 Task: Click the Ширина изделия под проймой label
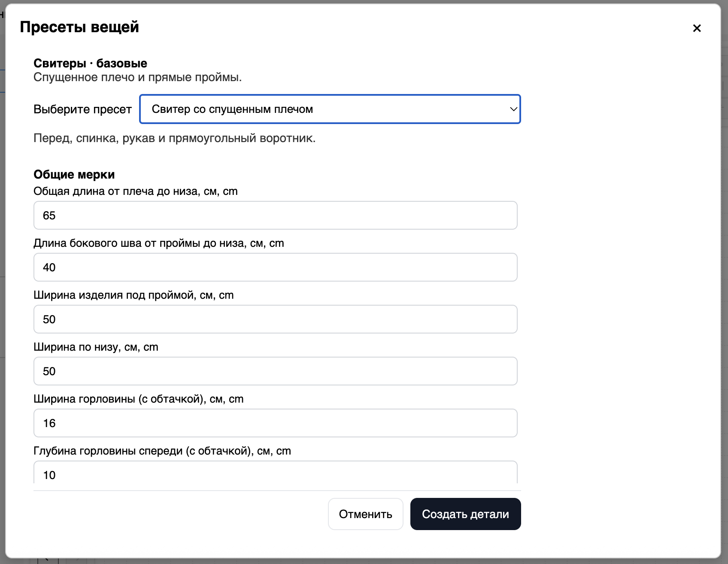pyautogui.click(x=133, y=295)
